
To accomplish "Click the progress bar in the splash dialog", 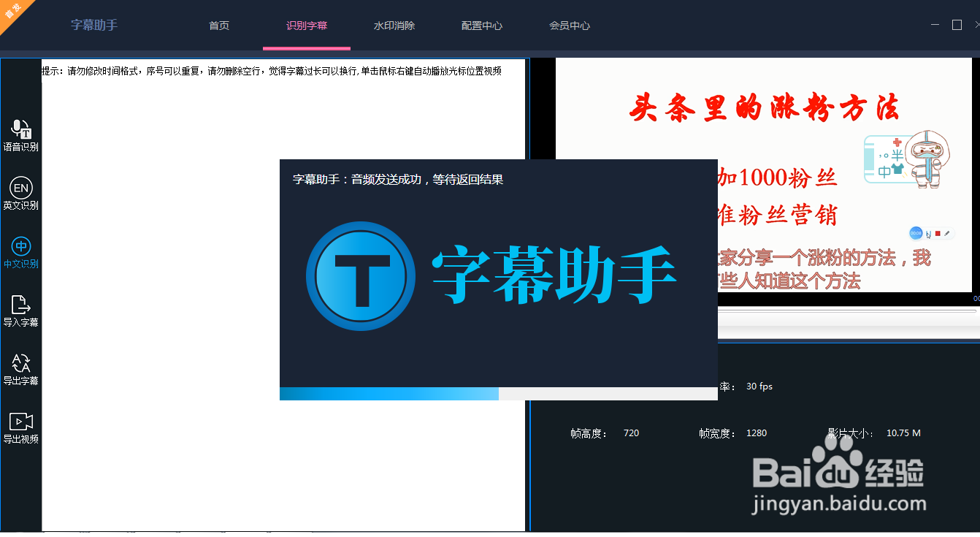I will coord(499,394).
